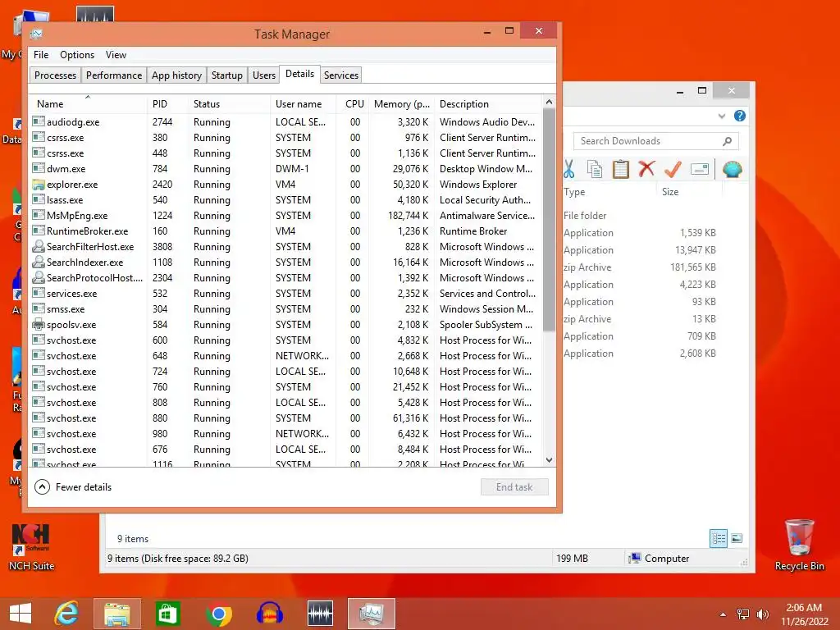Open the NCH Suite desktop shortcut
Viewport: 840px width, 630px height.
click(31, 547)
